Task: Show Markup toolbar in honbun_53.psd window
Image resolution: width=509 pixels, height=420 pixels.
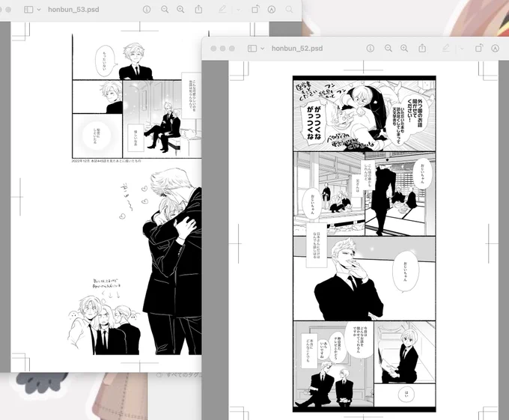Action: pos(272,10)
